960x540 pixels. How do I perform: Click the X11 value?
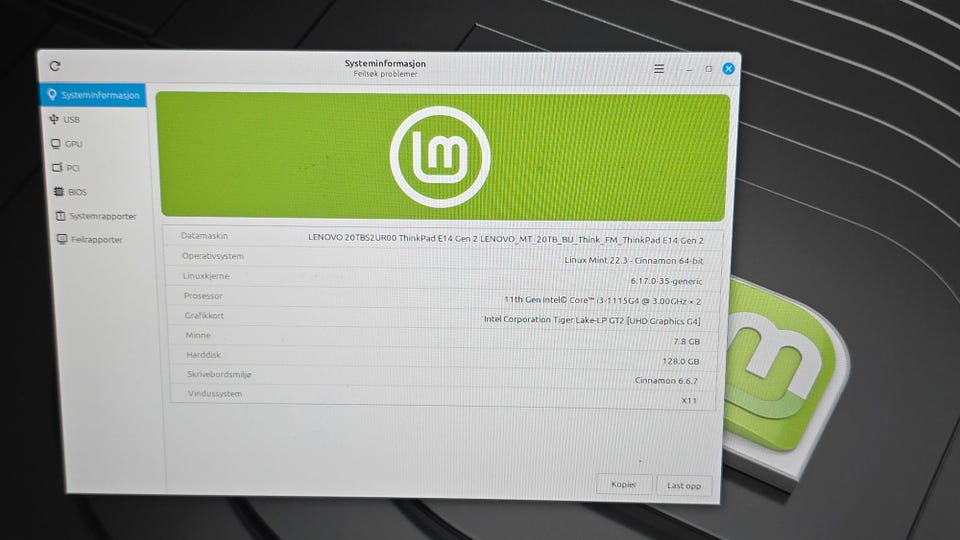tap(689, 400)
